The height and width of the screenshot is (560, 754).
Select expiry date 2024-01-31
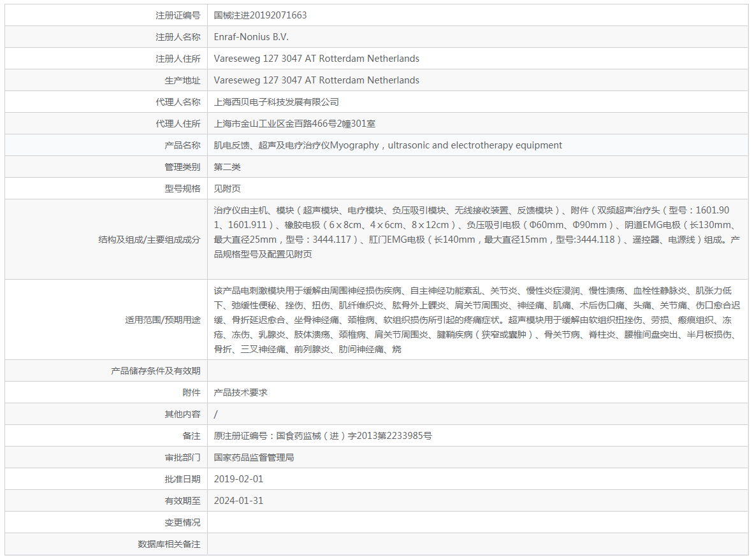238,500
